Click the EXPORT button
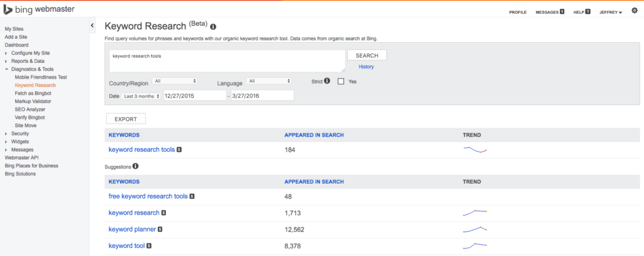Viewport: 644px width, 256px height. [126, 119]
